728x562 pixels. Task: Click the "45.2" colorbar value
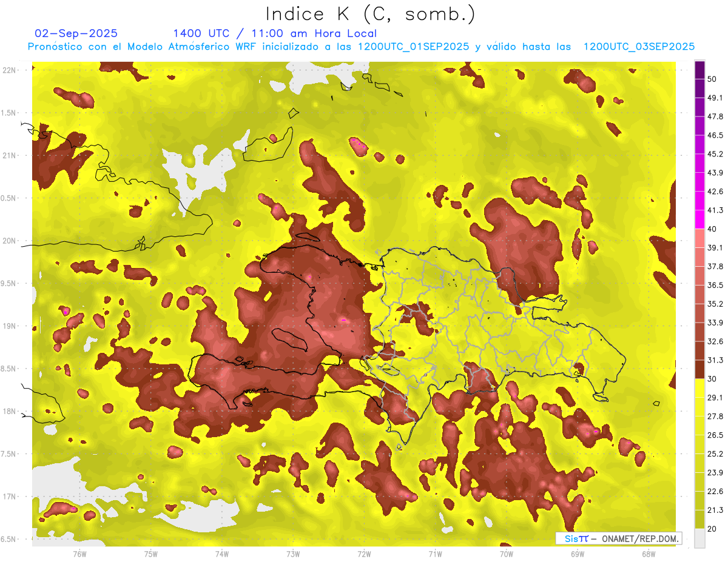pos(715,154)
